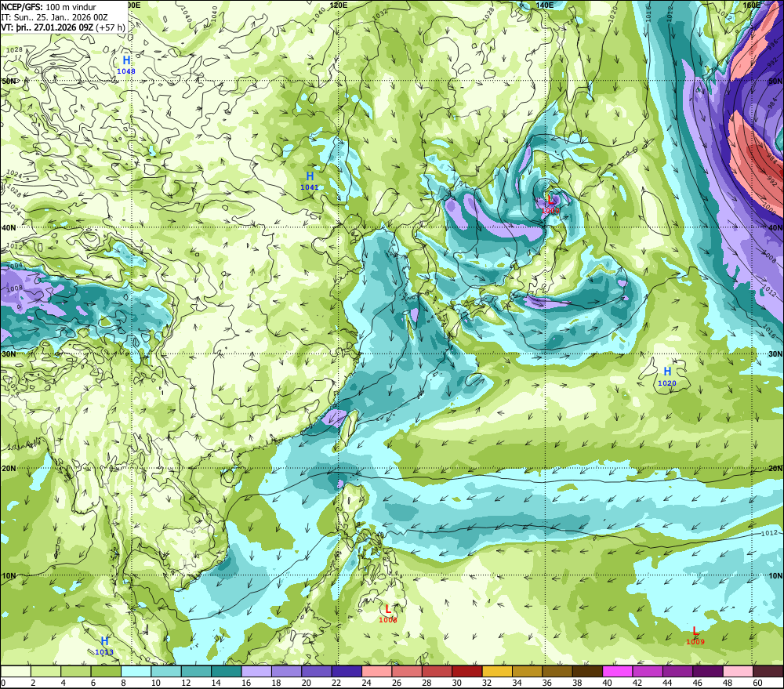The image size is (784, 689).
Task: Click the legend number 48
Action: pyautogui.click(x=728, y=683)
